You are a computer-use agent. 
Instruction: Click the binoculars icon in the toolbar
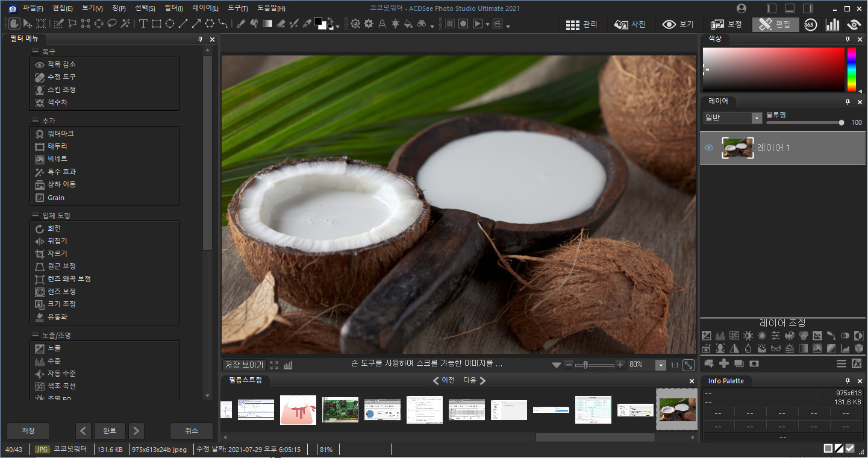click(422, 24)
